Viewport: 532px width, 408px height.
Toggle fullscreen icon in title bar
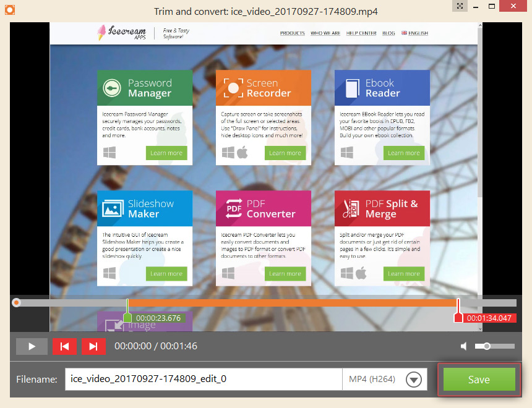click(x=460, y=6)
